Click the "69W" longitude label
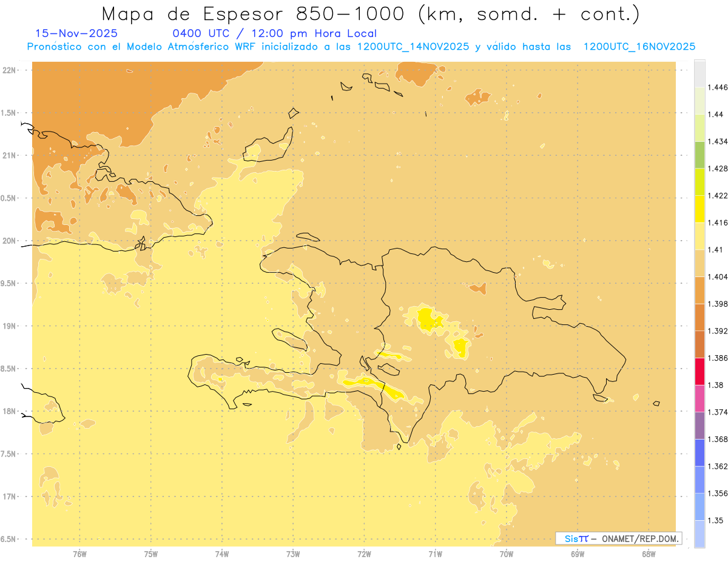 578,554
